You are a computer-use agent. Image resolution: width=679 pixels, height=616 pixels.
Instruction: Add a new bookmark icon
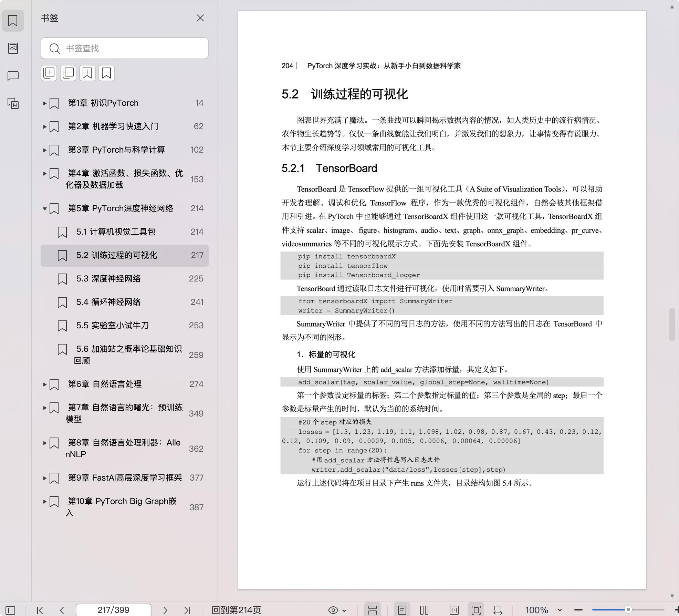coord(87,73)
